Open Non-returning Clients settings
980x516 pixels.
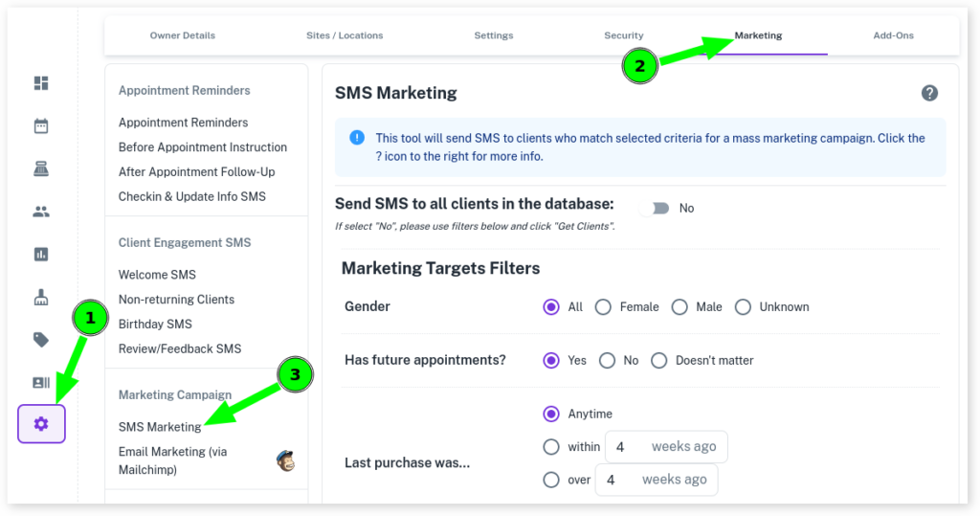176,300
